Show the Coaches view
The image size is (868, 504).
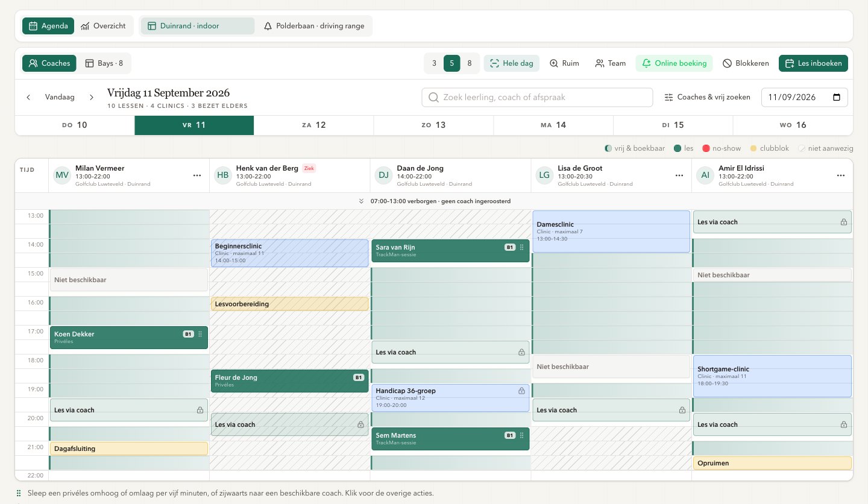click(49, 63)
